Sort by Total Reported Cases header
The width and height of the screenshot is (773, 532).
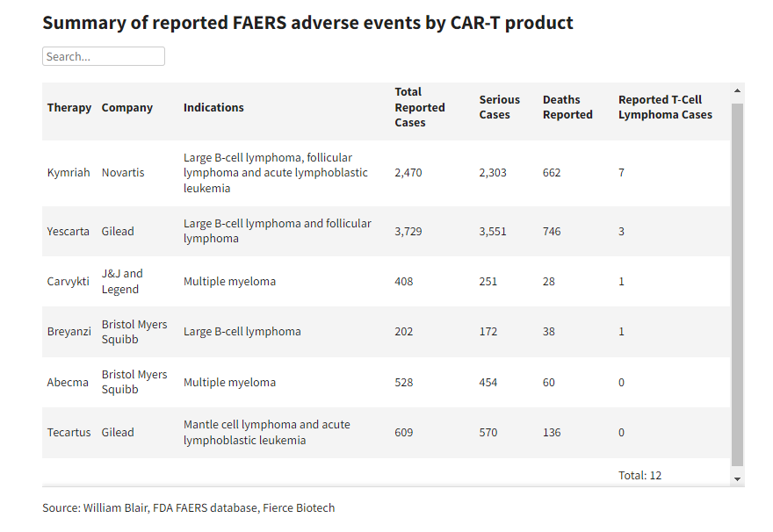point(420,108)
